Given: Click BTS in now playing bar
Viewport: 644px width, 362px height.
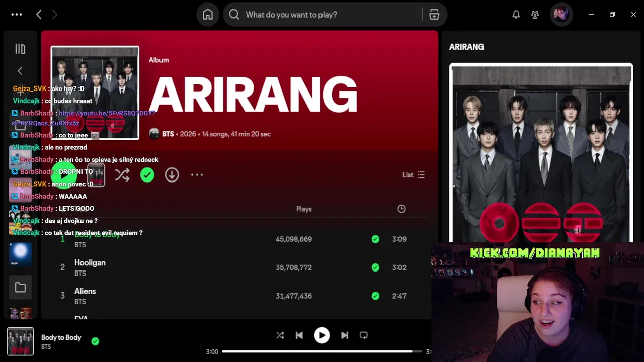Looking at the screenshot, I should pyautogui.click(x=46, y=347).
